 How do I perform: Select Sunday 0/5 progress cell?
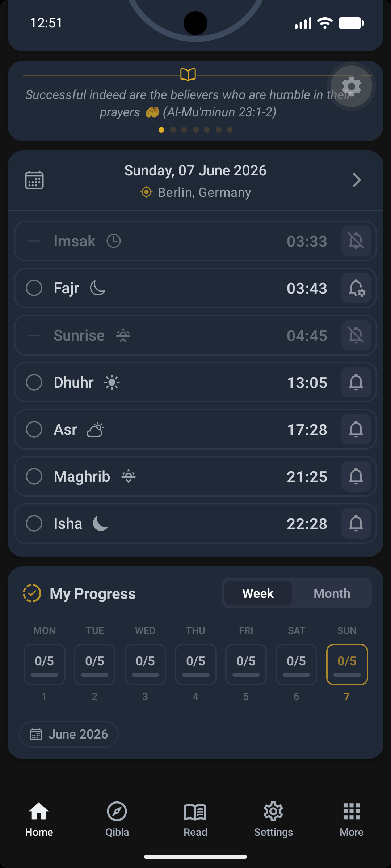click(x=347, y=664)
